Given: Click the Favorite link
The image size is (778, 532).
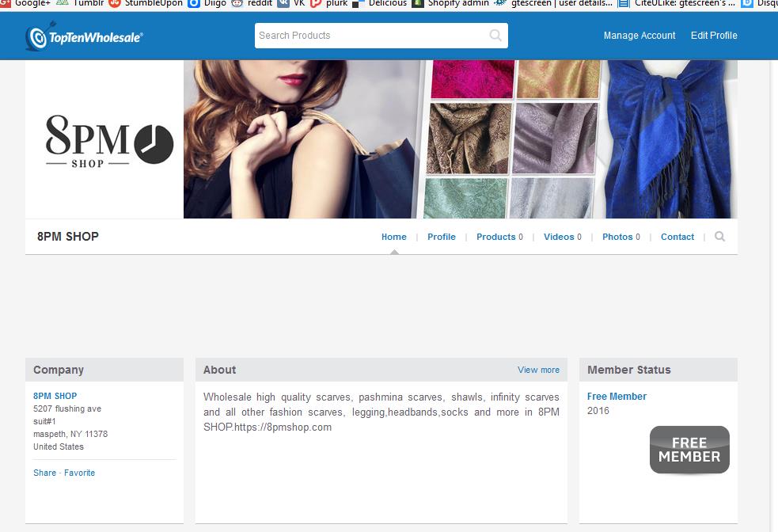Looking at the screenshot, I should coord(79,473).
